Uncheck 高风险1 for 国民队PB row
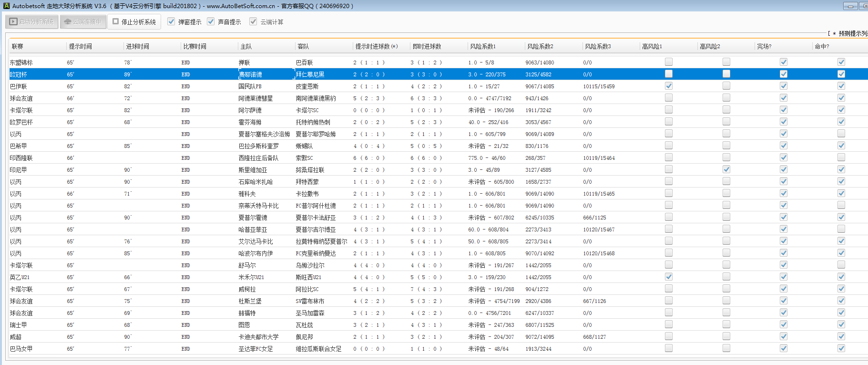This screenshot has width=868, height=365. [x=669, y=86]
